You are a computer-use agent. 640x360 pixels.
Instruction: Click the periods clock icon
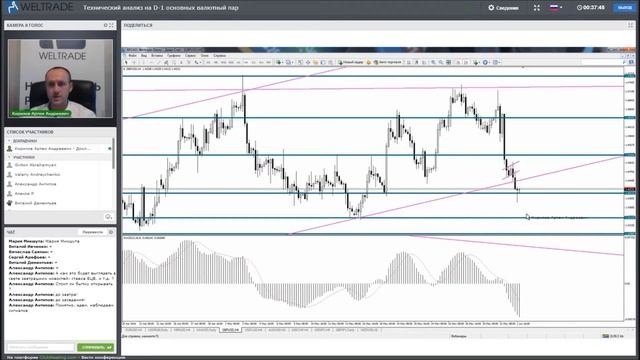(x=486, y=62)
